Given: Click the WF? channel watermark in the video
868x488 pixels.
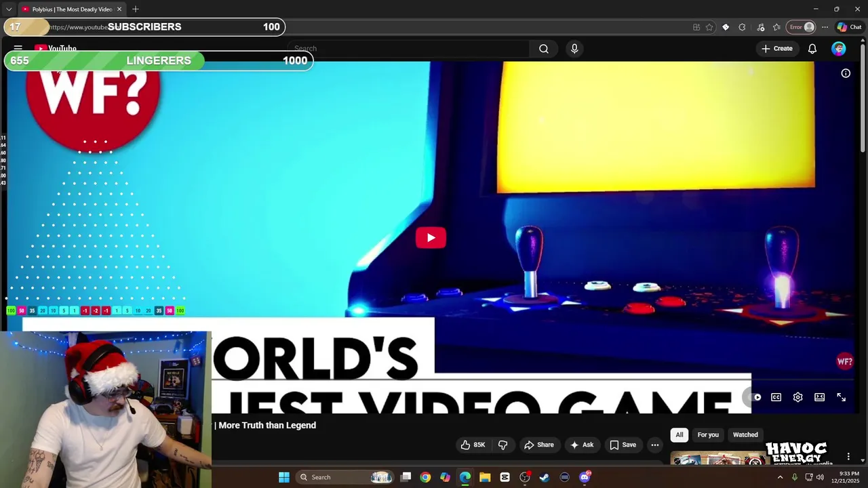Looking at the screenshot, I should tap(844, 361).
